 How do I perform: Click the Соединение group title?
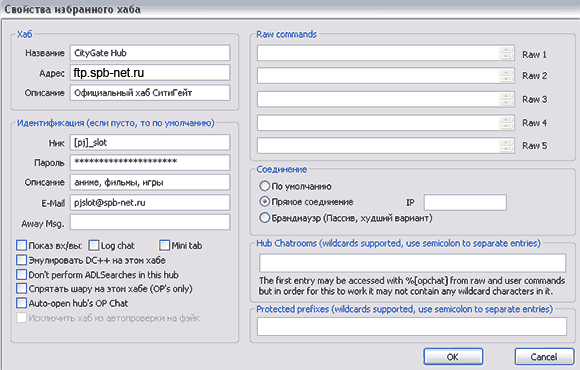(x=282, y=169)
